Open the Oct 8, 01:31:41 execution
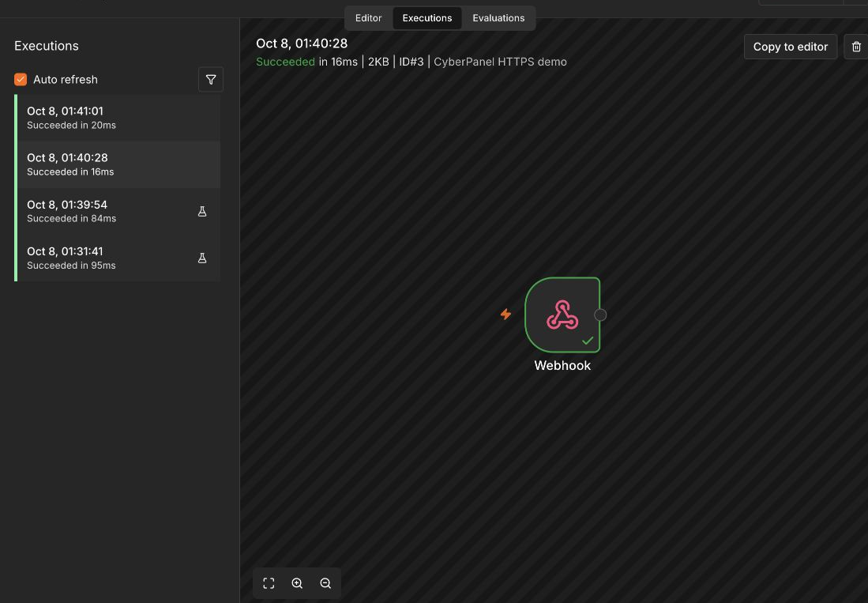 click(118, 258)
